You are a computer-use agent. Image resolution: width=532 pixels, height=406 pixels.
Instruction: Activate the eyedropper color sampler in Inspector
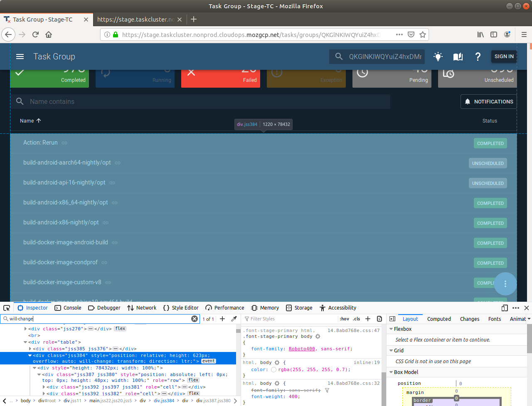[x=234, y=318]
